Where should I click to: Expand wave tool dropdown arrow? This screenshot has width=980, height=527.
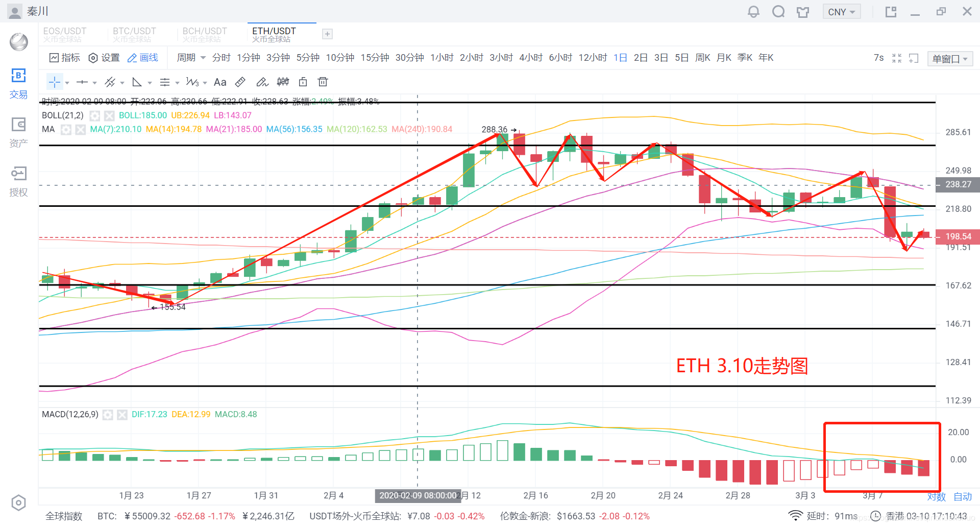[205, 83]
